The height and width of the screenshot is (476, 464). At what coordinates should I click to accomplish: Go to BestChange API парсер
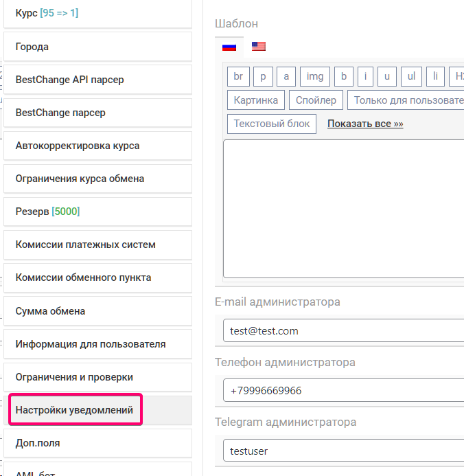97,80
